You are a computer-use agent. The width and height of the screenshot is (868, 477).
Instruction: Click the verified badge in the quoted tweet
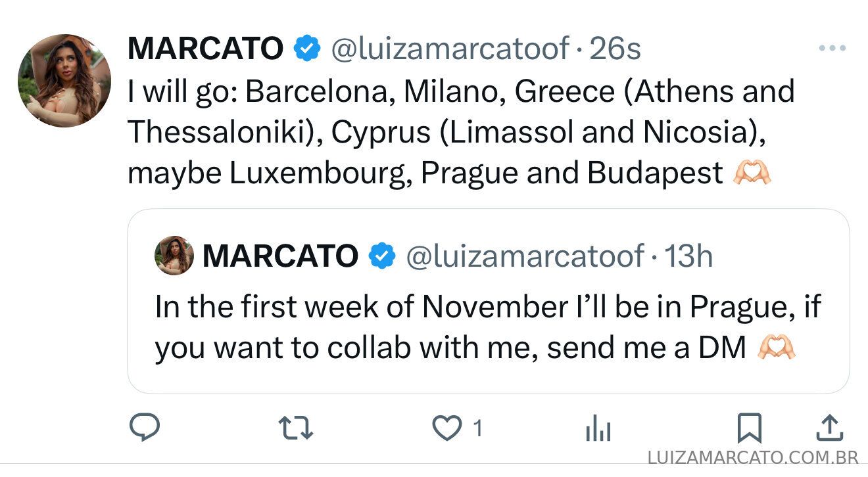point(381,256)
